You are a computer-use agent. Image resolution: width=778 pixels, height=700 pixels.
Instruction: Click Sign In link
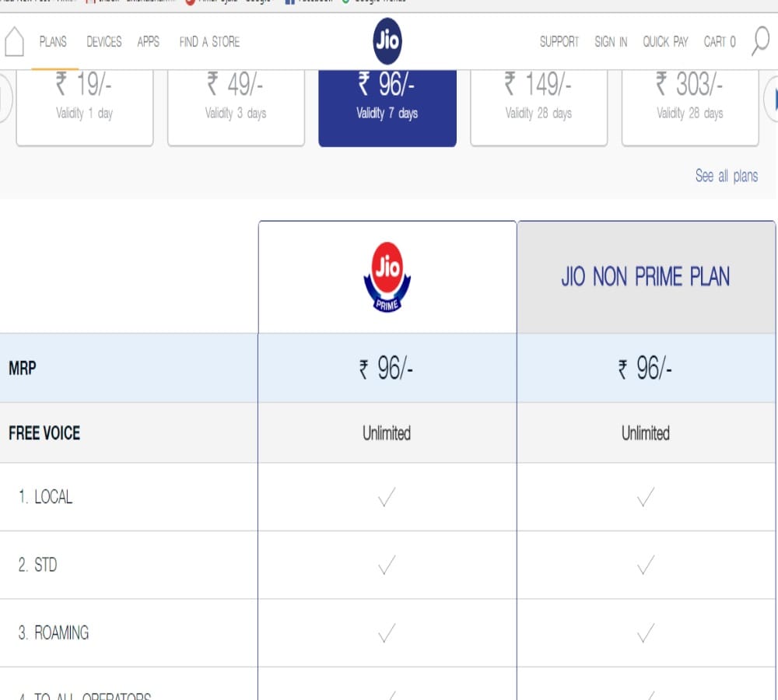(611, 42)
